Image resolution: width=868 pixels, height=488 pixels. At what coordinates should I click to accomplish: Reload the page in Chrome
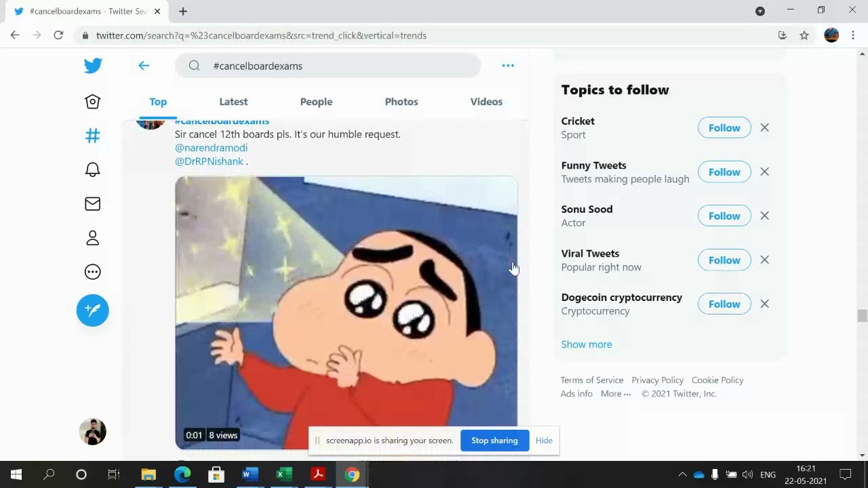pyautogui.click(x=58, y=35)
